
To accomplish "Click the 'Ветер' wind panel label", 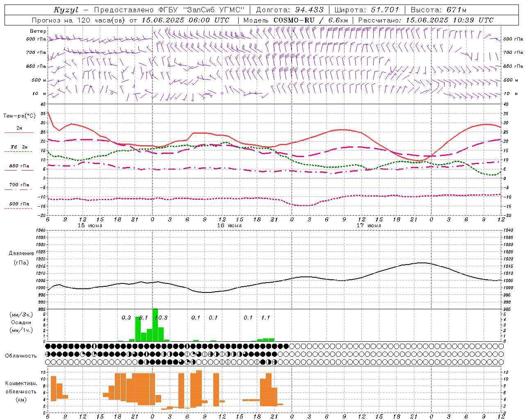I will click(38, 31).
